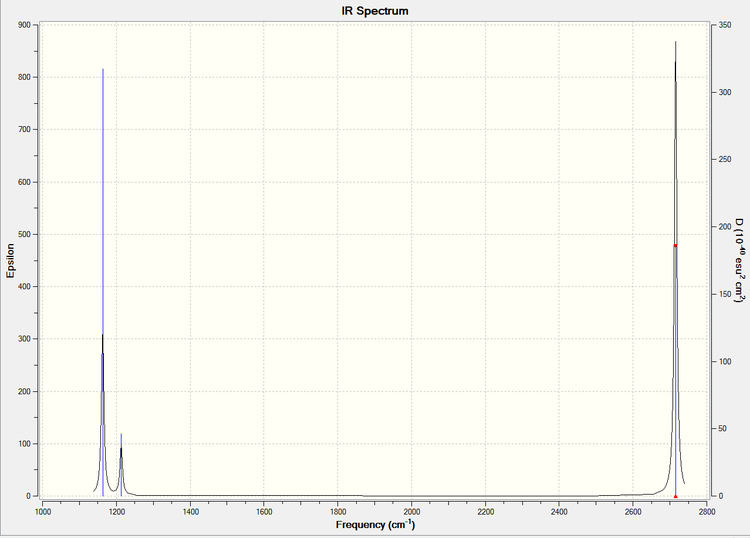The image size is (750, 538).
Task: Click the Frequency (cm-1) axis label
Action: point(375,525)
